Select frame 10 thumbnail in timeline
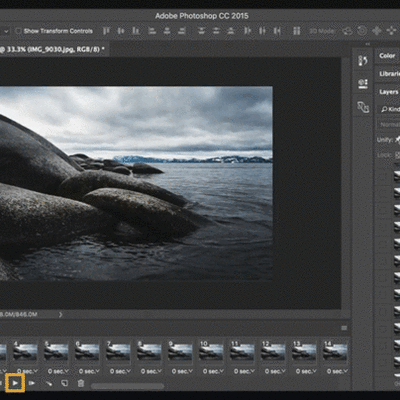This screenshot has width=400, height=400. click(211, 352)
